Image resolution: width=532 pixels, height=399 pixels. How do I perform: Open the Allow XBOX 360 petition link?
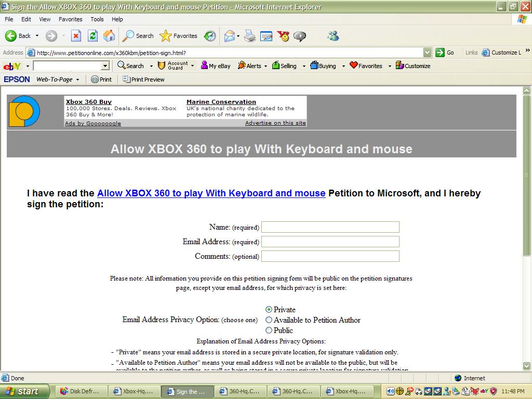click(x=211, y=193)
